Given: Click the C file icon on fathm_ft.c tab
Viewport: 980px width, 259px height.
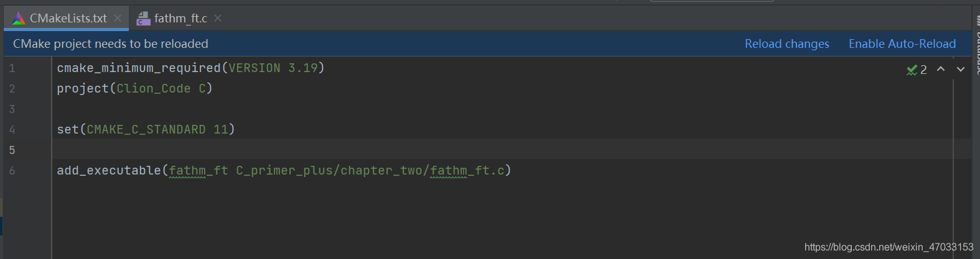Looking at the screenshot, I should (x=143, y=19).
